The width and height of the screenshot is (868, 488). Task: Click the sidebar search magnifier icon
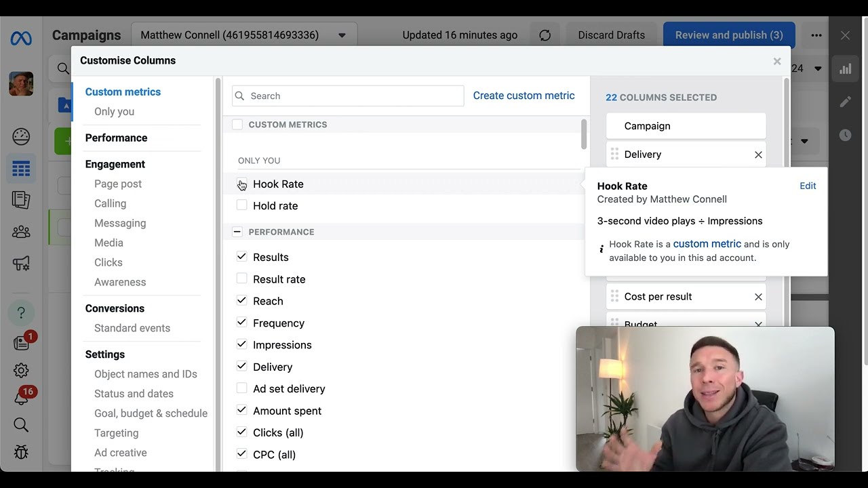[21, 425]
